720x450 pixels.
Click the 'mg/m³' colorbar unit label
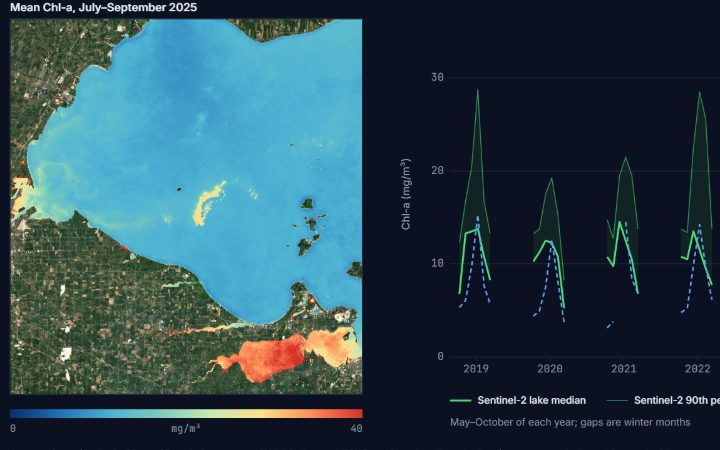186,428
